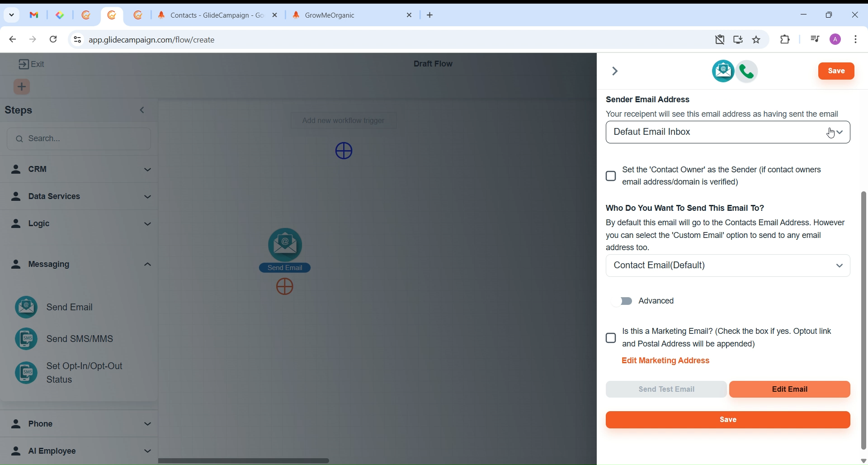868x465 pixels.
Task: Toggle the Advanced switch
Action: point(623,302)
